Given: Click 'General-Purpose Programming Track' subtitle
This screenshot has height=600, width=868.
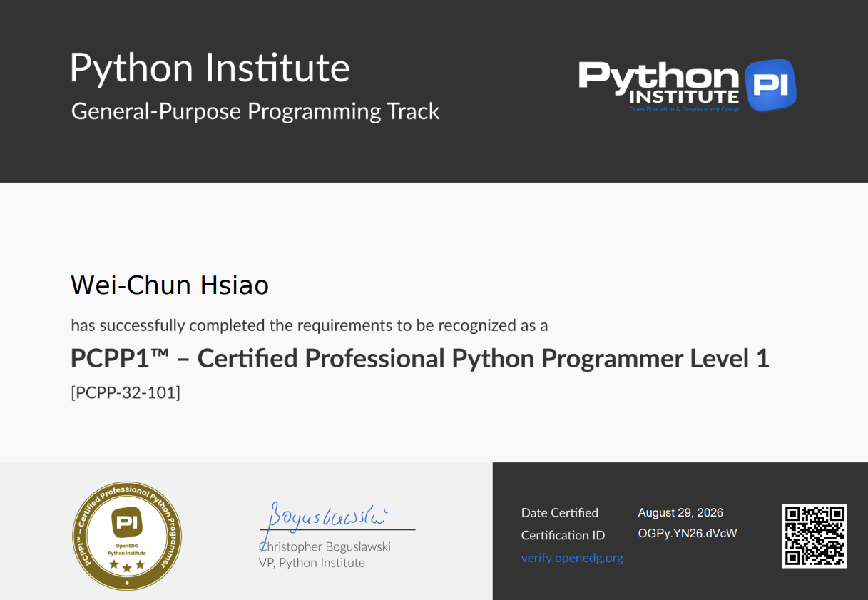Looking at the screenshot, I should 255,111.
